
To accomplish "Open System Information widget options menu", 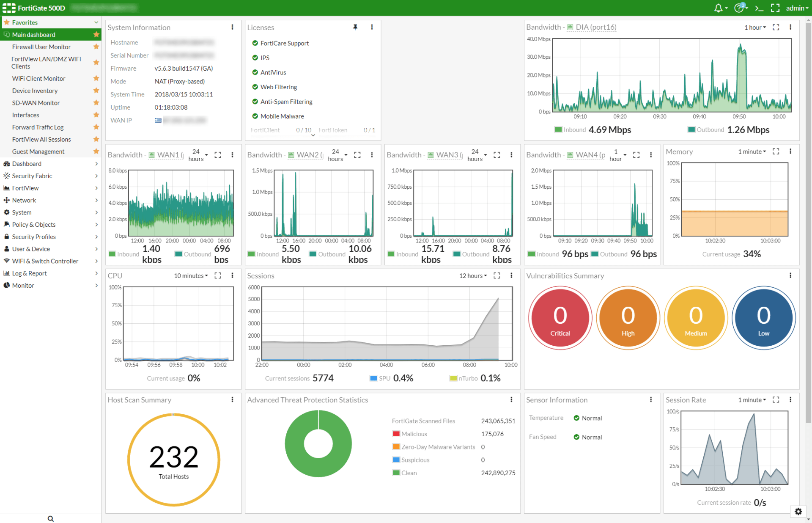I will click(232, 27).
